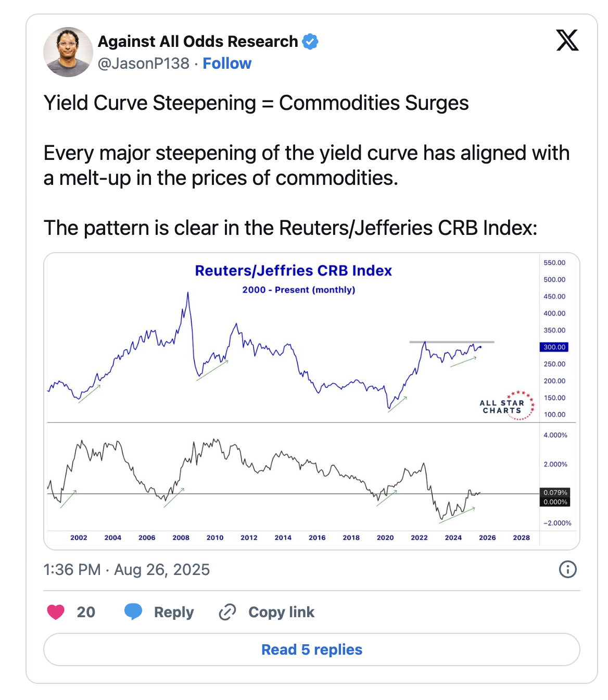
Task: Open the author's profile photo
Action: [x=68, y=52]
